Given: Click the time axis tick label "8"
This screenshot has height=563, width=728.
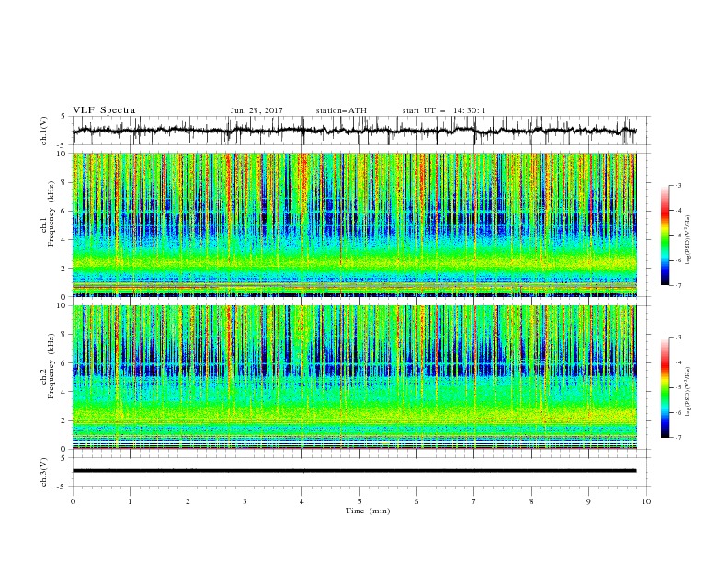Looking at the screenshot, I should click(531, 501).
